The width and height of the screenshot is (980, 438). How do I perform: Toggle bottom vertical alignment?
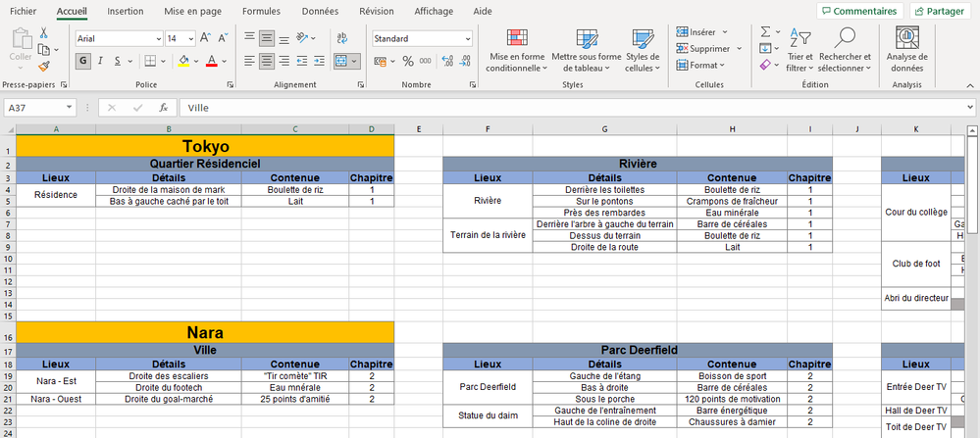284,38
